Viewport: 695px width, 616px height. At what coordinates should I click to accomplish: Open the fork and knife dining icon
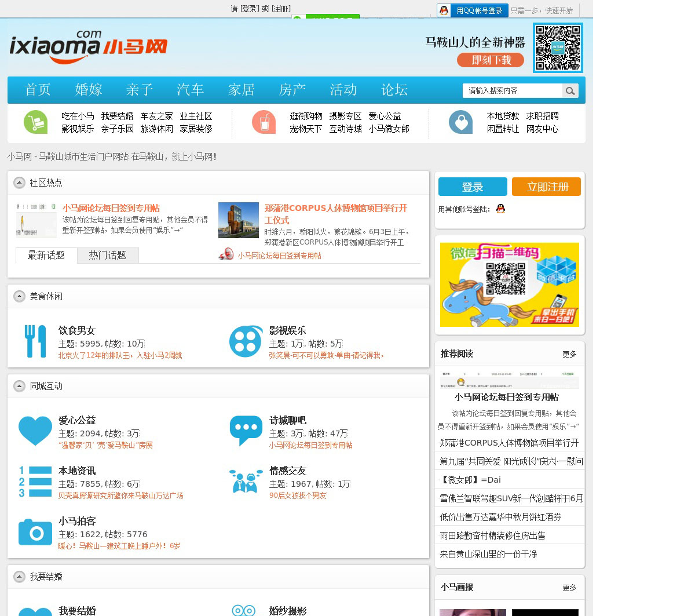click(x=35, y=341)
